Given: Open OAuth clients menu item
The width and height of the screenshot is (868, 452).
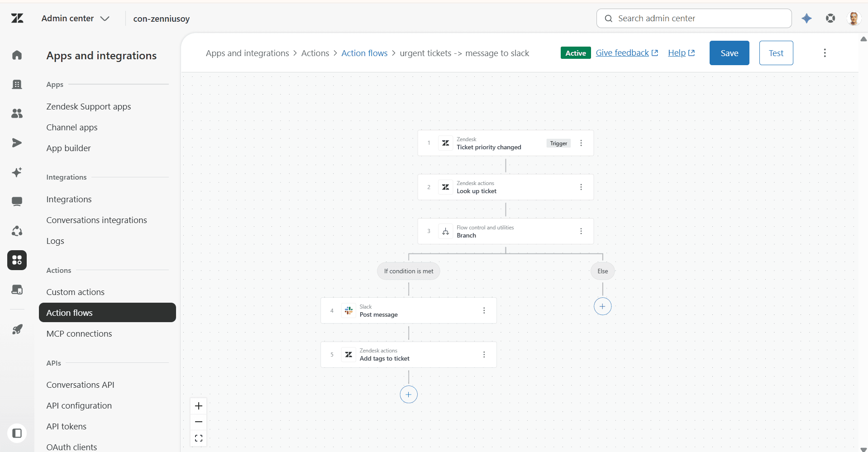Looking at the screenshot, I should (x=72, y=447).
